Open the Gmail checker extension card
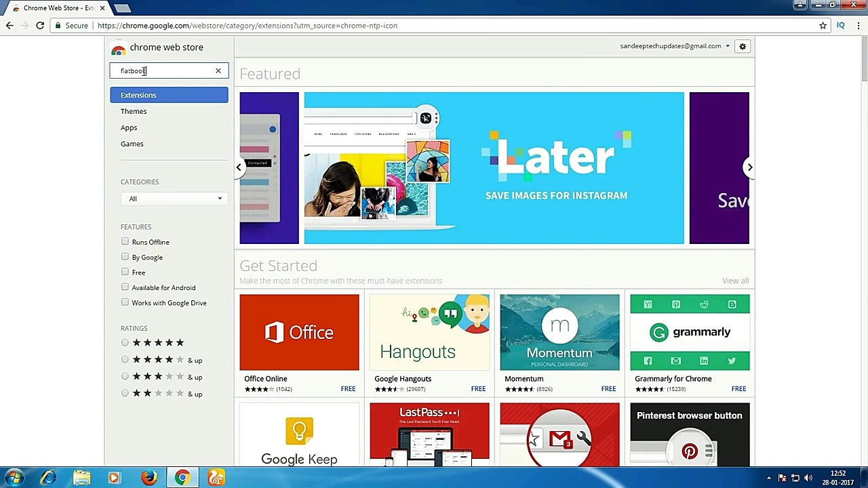Image resolution: width=868 pixels, height=488 pixels. pyautogui.click(x=559, y=434)
